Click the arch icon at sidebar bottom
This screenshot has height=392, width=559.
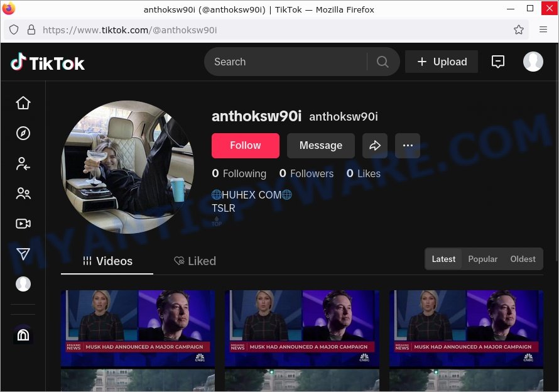[x=23, y=335]
